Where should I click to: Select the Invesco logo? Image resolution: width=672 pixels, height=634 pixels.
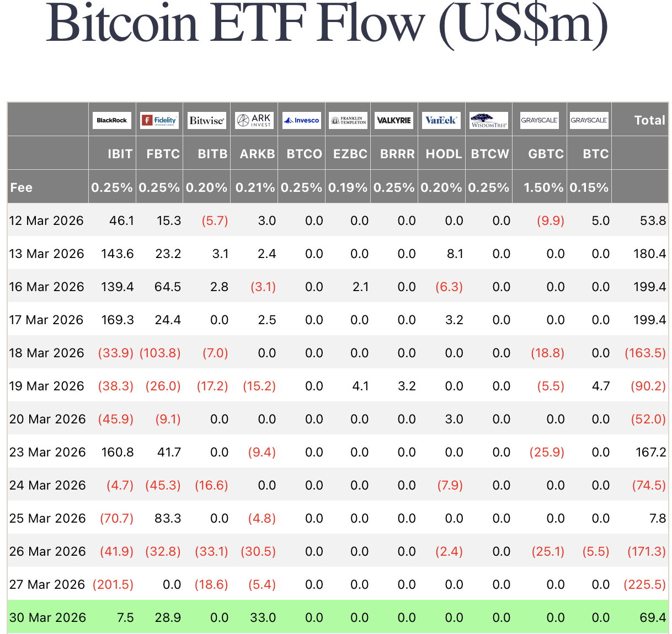[x=302, y=120]
